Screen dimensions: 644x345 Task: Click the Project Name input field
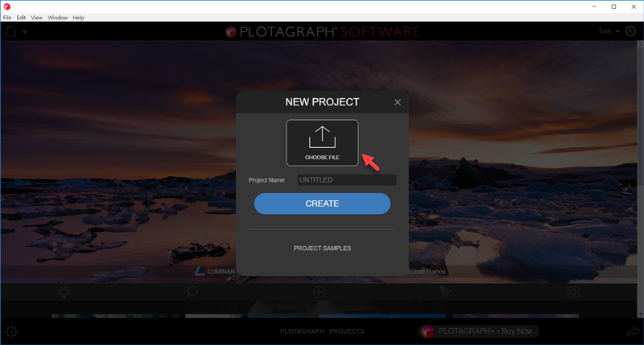click(x=347, y=179)
